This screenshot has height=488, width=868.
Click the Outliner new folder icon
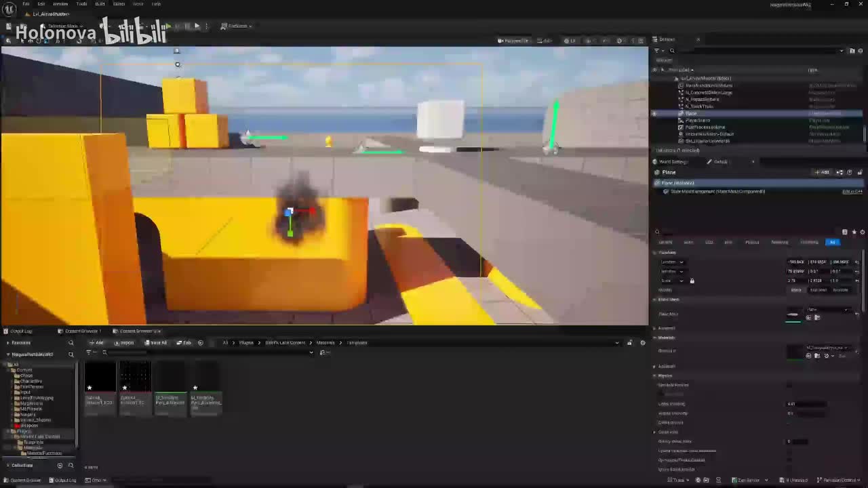[x=851, y=51]
